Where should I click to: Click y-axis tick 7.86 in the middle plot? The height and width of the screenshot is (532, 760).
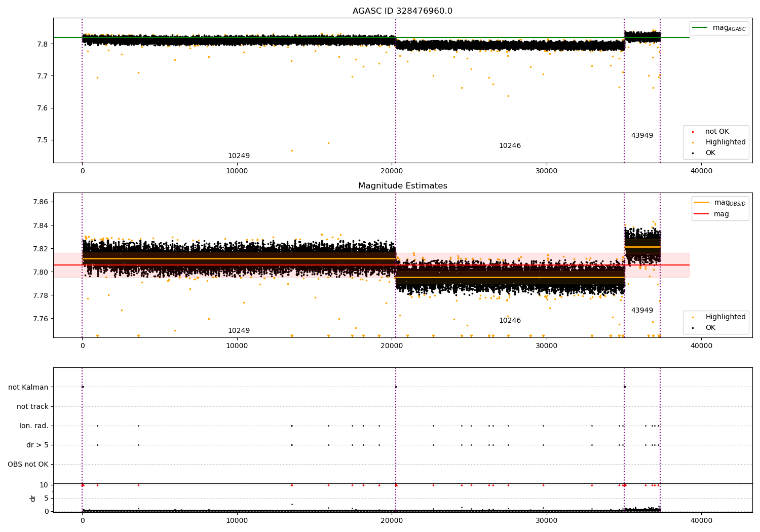41,202
